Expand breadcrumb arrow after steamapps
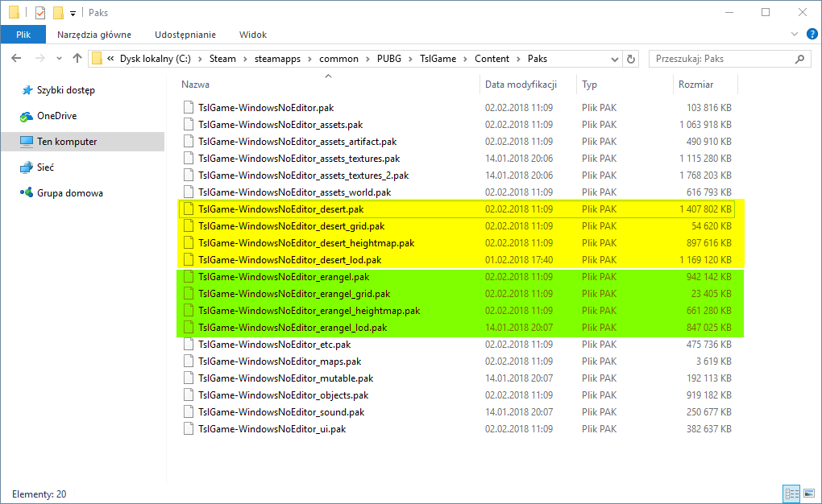The image size is (822, 504). coord(309,60)
